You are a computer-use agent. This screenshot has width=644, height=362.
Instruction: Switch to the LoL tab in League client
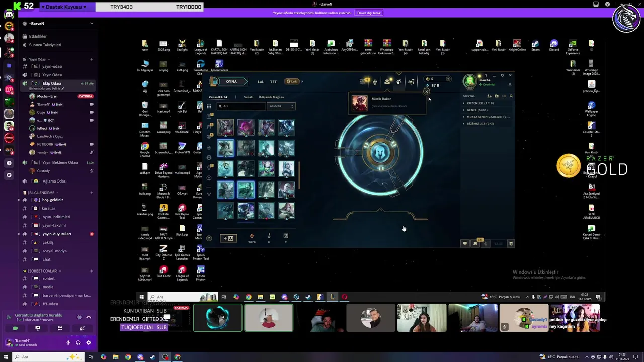click(x=261, y=82)
